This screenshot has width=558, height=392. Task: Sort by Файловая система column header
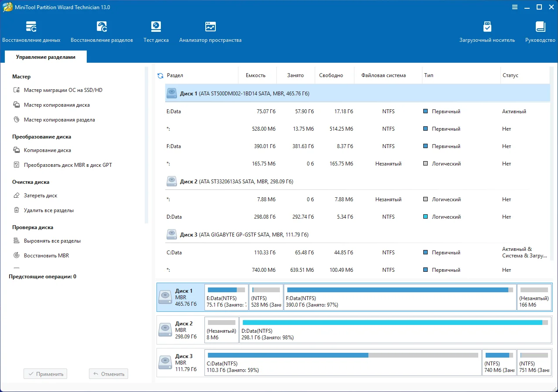(x=383, y=75)
